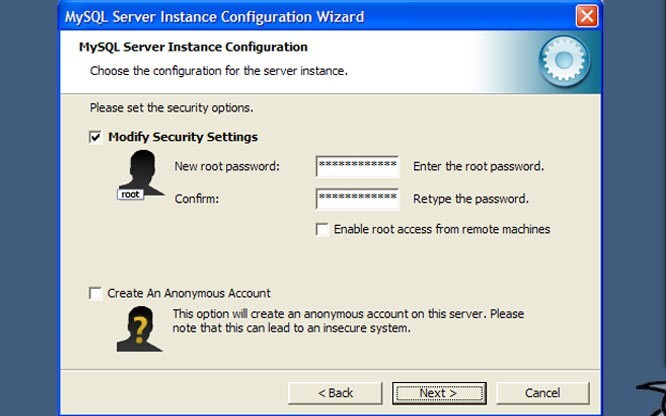Click the "Enter the root password." hint
Viewport: 666px width, 416px height.
(478, 166)
